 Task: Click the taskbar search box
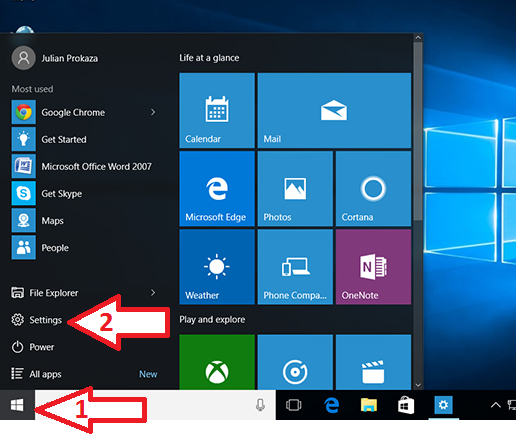[155, 405]
